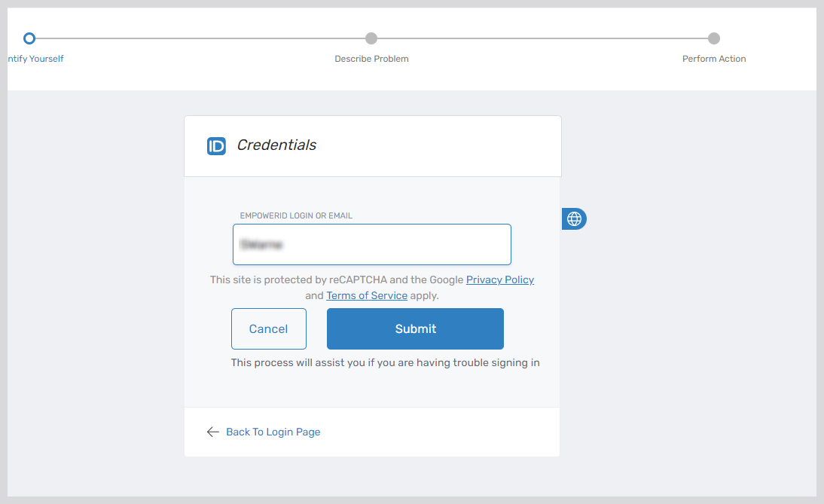This screenshot has width=824, height=504.
Task: Open the Privacy Policy link
Action: (x=499, y=279)
